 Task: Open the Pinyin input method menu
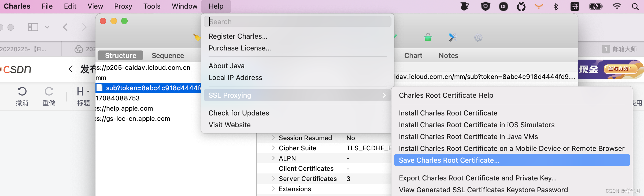coord(575,6)
